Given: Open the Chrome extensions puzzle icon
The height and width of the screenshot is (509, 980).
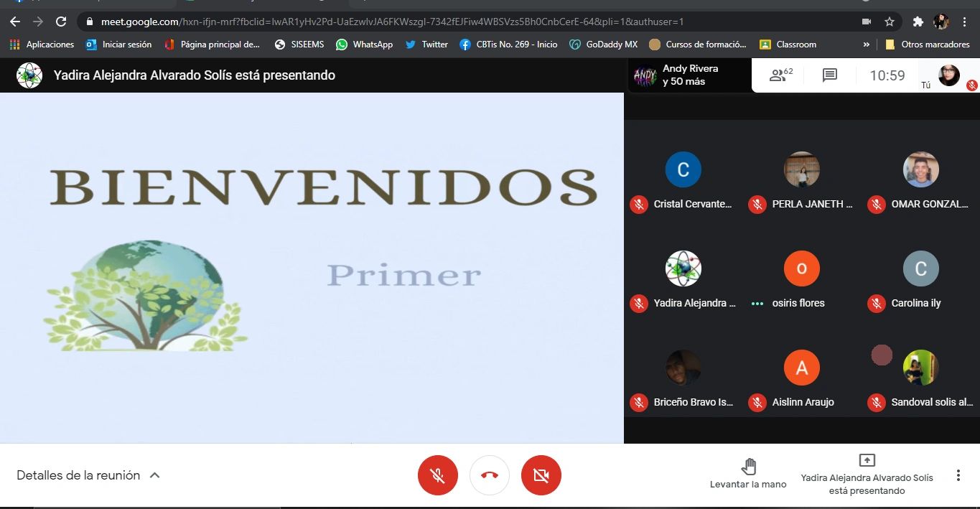Looking at the screenshot, I should (x=918, y=22).
